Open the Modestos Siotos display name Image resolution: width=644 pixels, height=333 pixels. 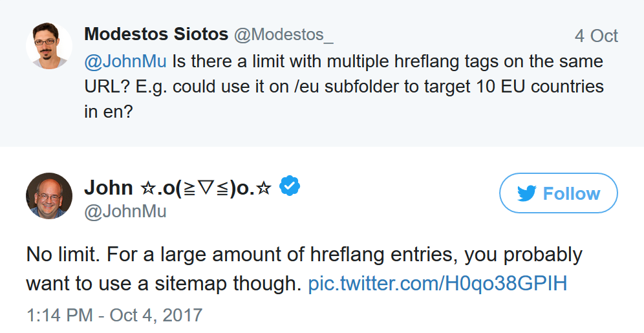[x=156, y=35]
